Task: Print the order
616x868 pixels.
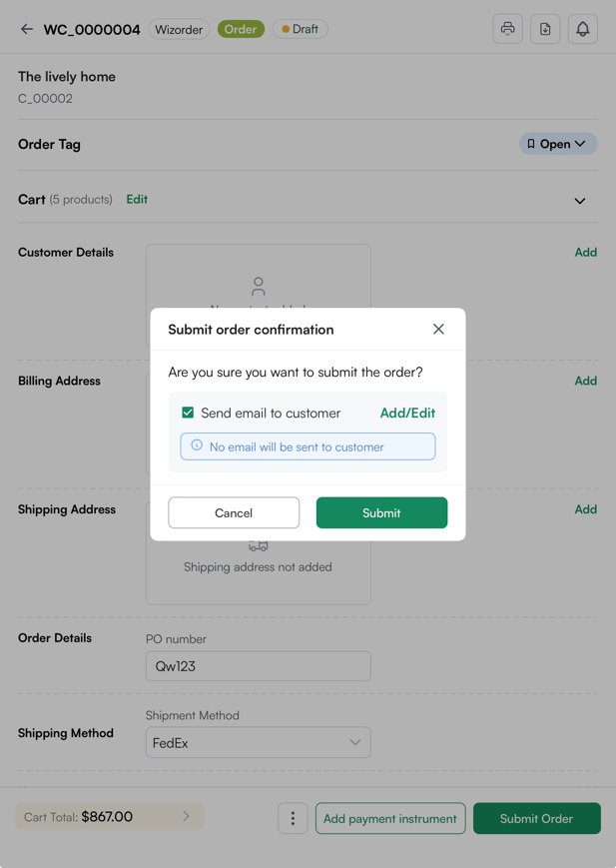Action: [507, 29]
